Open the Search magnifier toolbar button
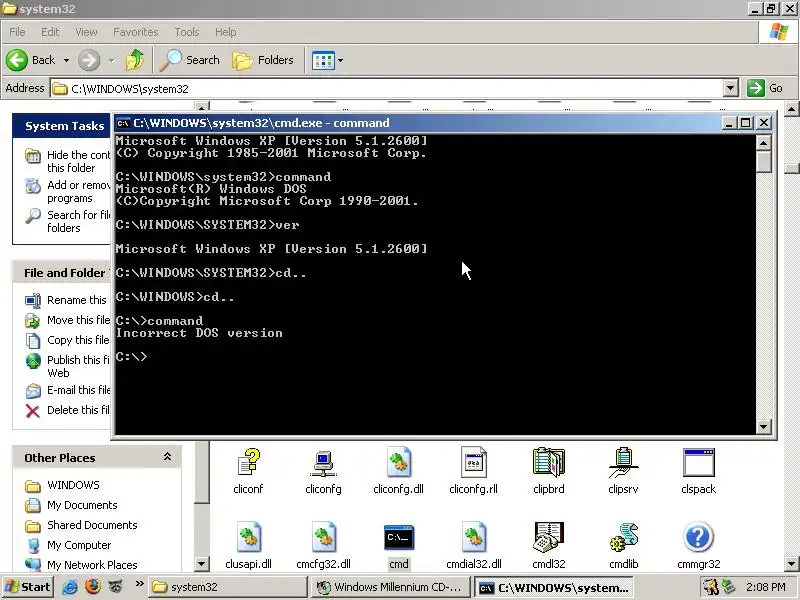Image resolution: width=800 pixels, height=600 pixels. tap(190, 60)
